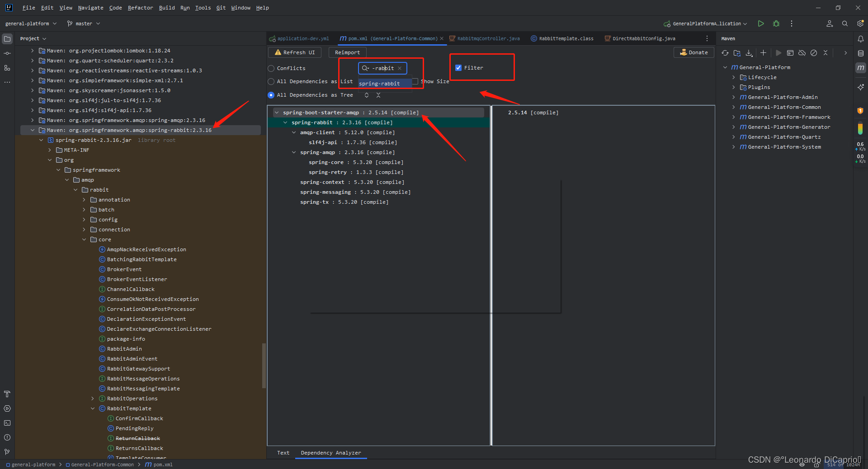Click Reimport button

tap(347, 52)
